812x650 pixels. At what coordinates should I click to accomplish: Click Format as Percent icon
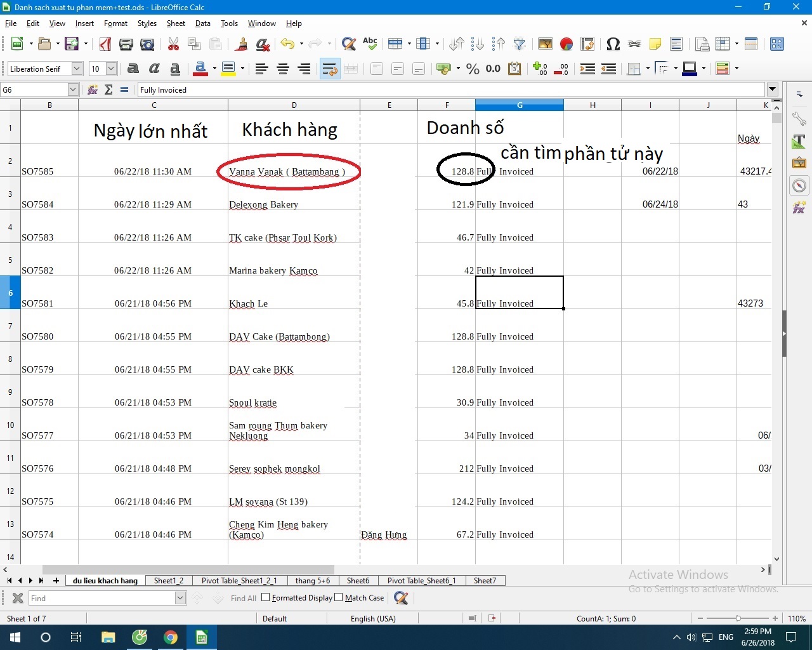473,69
